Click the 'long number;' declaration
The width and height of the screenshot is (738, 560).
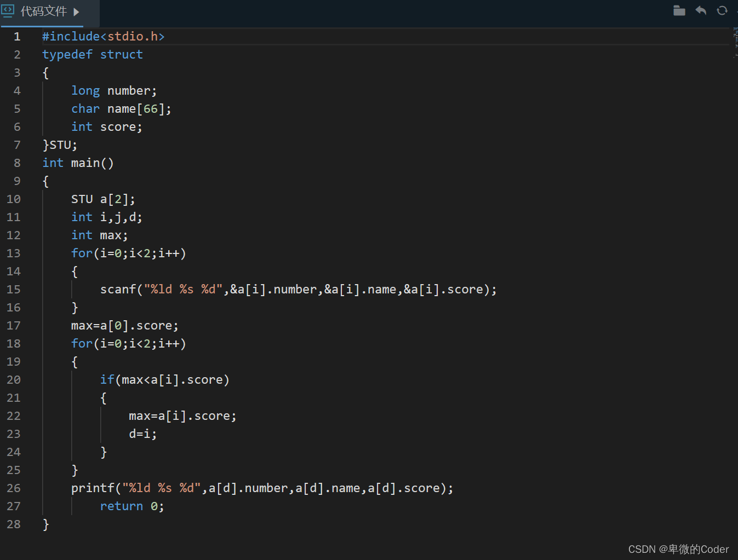114,90
